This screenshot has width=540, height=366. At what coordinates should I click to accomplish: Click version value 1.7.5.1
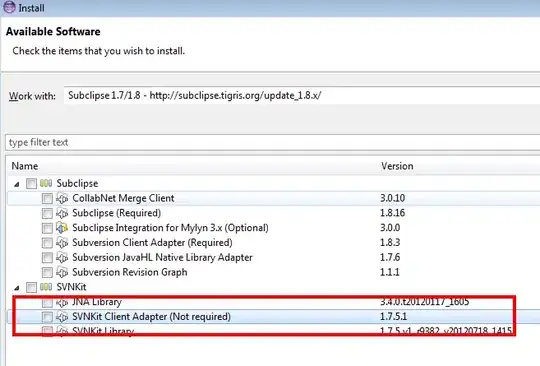tap(394, 317)
